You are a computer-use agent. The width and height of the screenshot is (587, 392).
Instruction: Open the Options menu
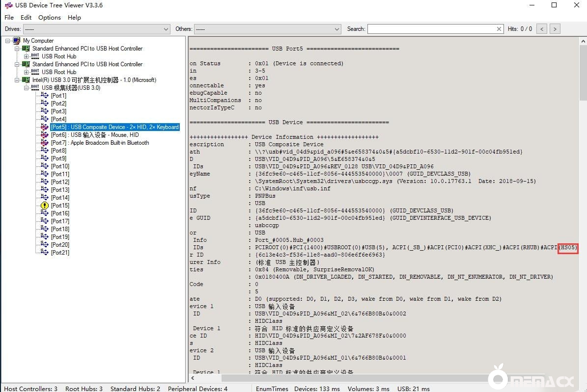[50, 17]
